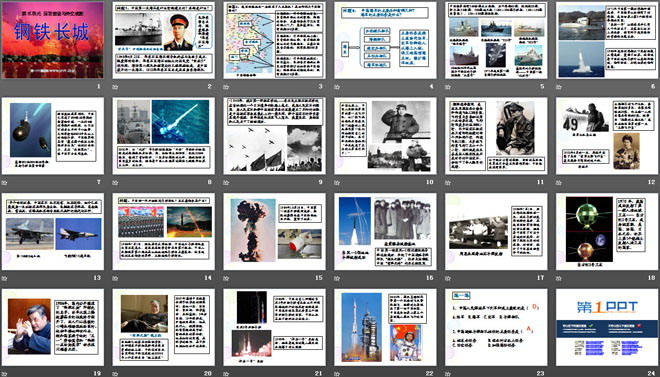The height and width of the screenshot is (377, 660).
Task: Click the star icon under slide 18
Action: 559,278
